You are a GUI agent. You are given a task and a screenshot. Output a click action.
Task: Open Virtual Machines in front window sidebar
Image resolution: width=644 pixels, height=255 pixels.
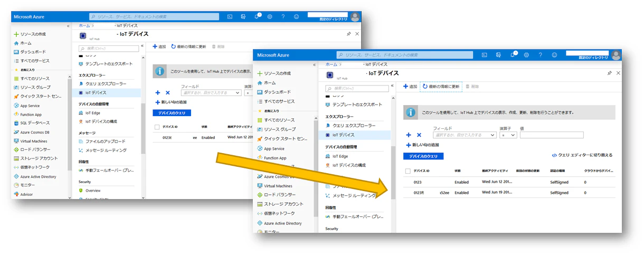(x=273, y=186)
